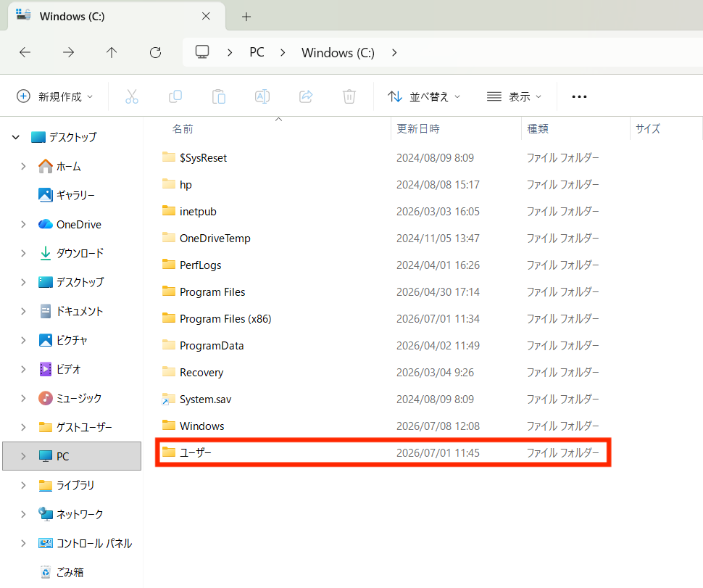Sort by サイズ column header
Image resolution: width=703 pixels, height=588 pixels.
(647, 129)
